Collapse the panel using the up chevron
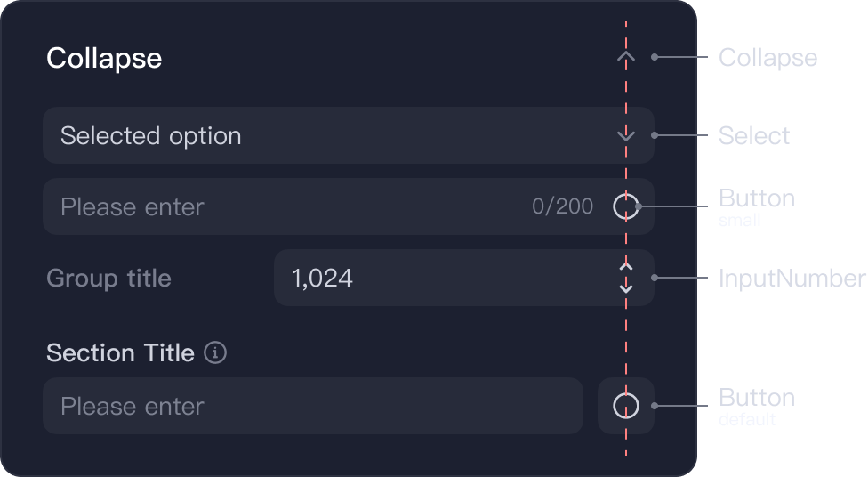 click(626, 57)
